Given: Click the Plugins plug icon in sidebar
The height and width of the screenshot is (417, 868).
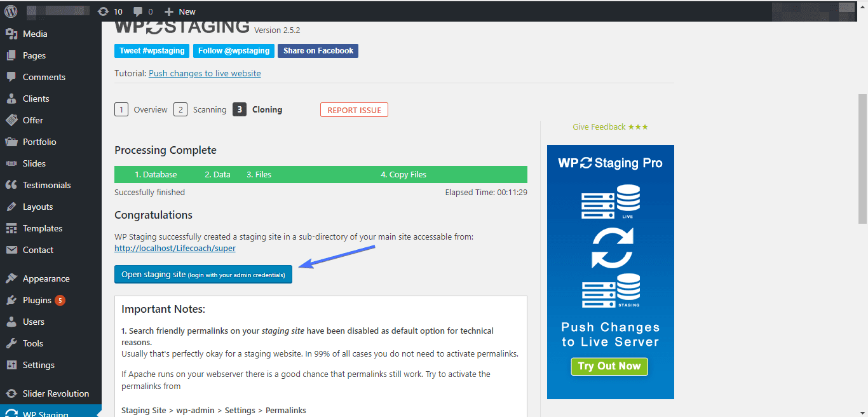Looking at the screenshot, I should pos(11,300).
